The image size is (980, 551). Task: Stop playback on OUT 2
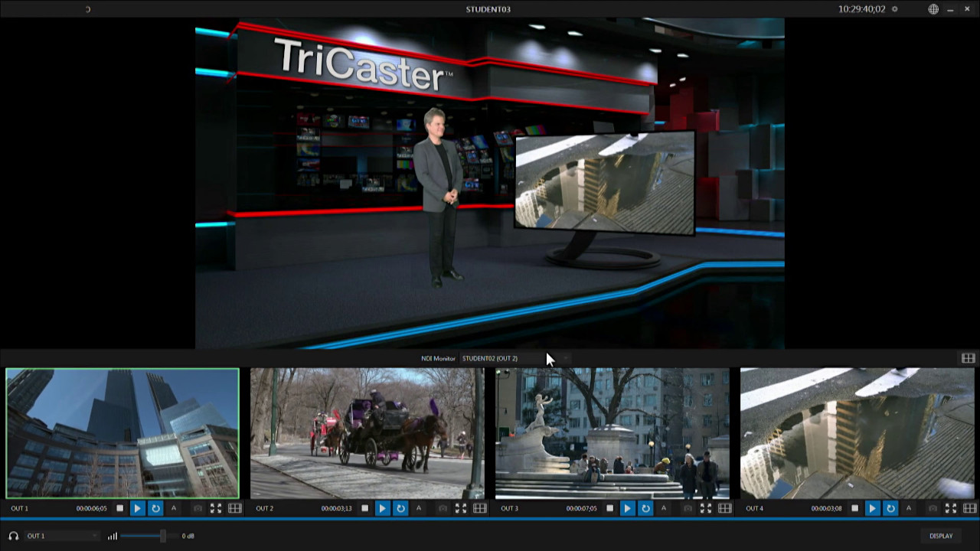[x=364, y=508]
